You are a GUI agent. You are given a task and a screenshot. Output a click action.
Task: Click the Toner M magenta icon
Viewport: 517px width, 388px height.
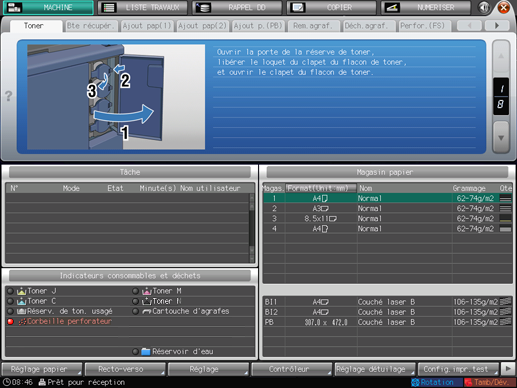pyautogui.click(x=147, y=291)
